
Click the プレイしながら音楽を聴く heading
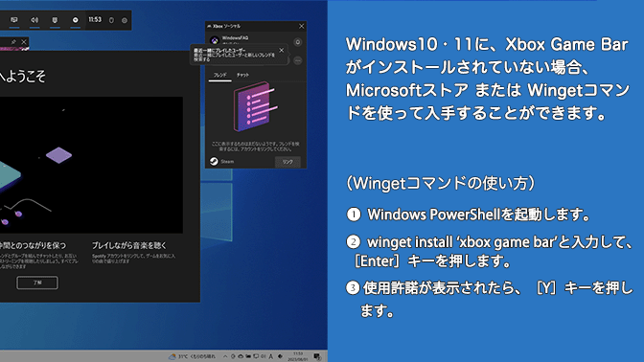(129, 245)
